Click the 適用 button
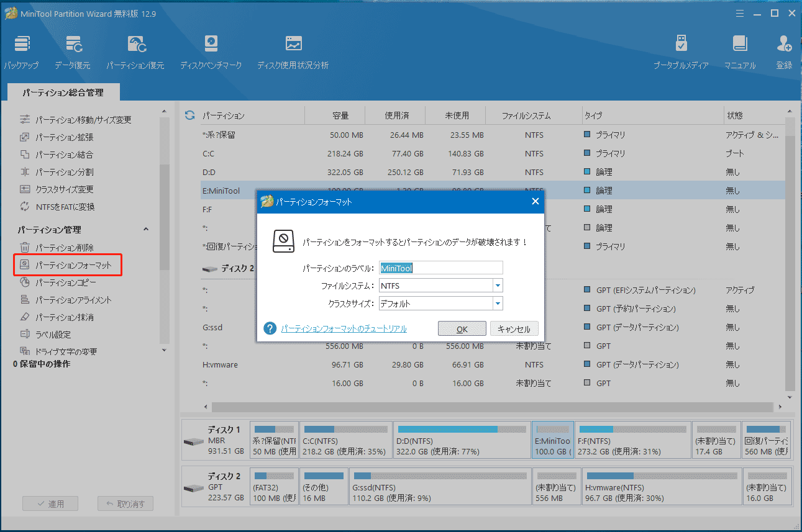This screenshot has width=802, height=532. pyautogui.click(x=50, y=504)
